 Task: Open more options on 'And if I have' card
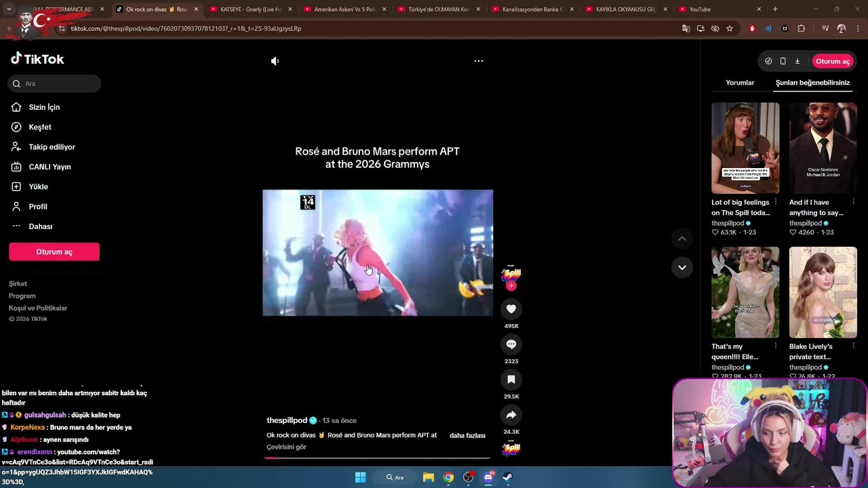[x=853, y=202]
